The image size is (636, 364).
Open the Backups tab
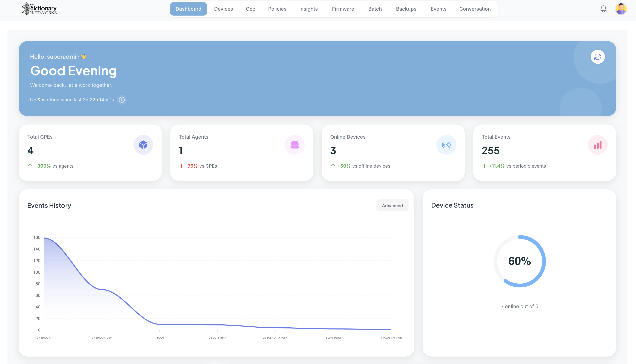(406, 9)
